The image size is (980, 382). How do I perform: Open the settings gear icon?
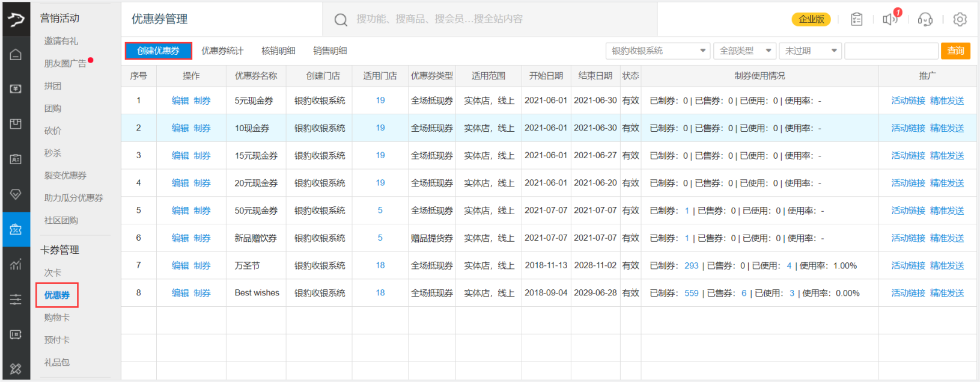pyautogui.click(x=960, y=19)
